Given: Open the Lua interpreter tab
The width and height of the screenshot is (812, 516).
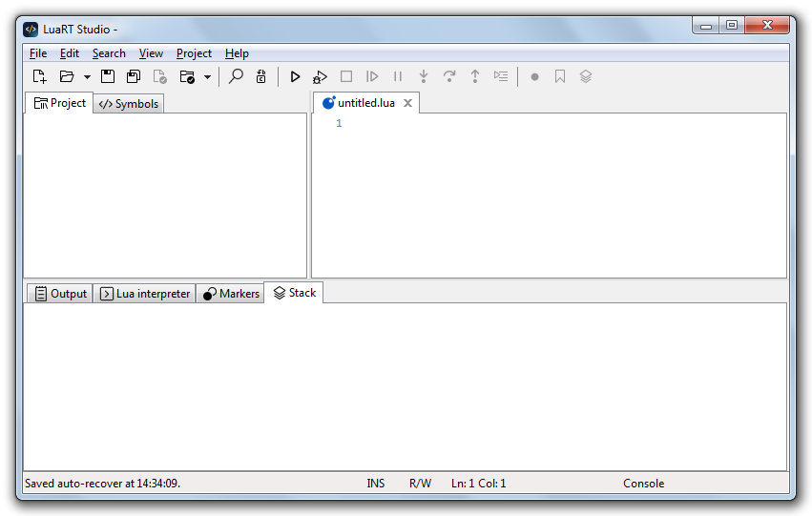Looking at the screenshot, I should point(144,294).
